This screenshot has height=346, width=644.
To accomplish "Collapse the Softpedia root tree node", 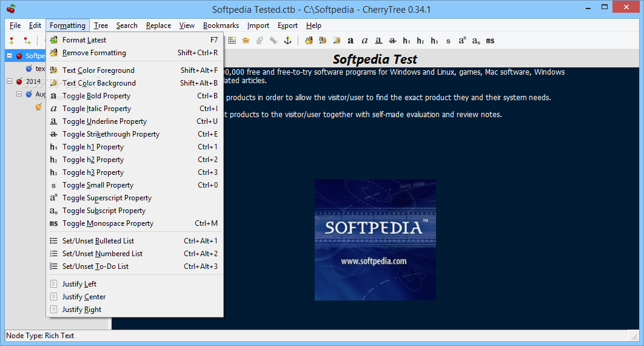I will 9,55.
